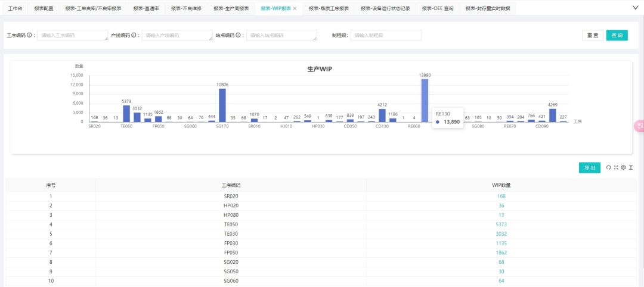Click the tallest chart bar labeled 13890

click(x=425, y=101)
